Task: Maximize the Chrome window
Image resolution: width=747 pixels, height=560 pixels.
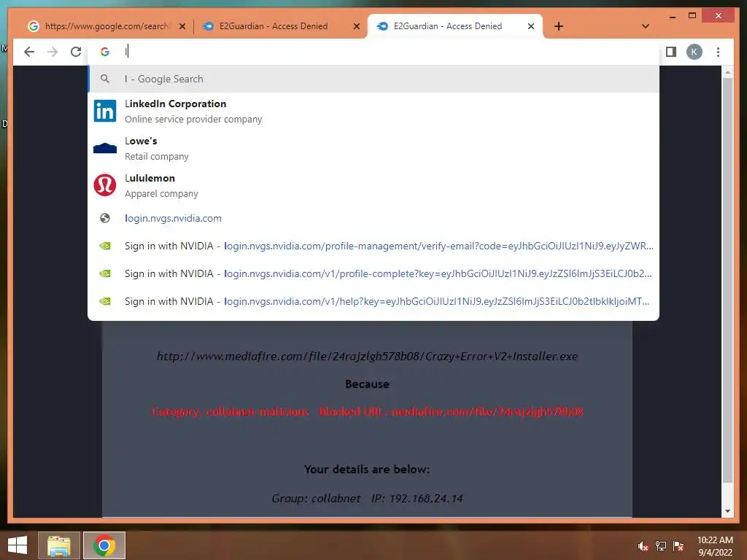Action: pos(692,16)
